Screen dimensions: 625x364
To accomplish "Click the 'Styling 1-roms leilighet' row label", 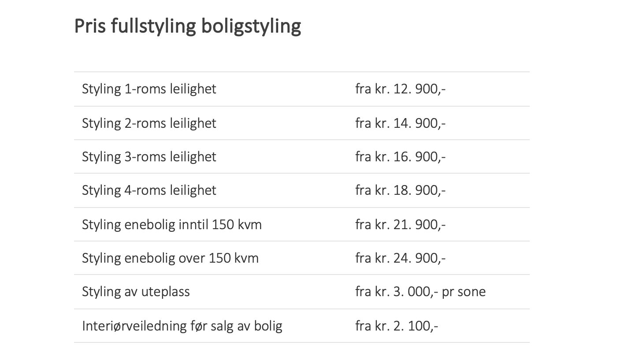I will click(149, 89).
